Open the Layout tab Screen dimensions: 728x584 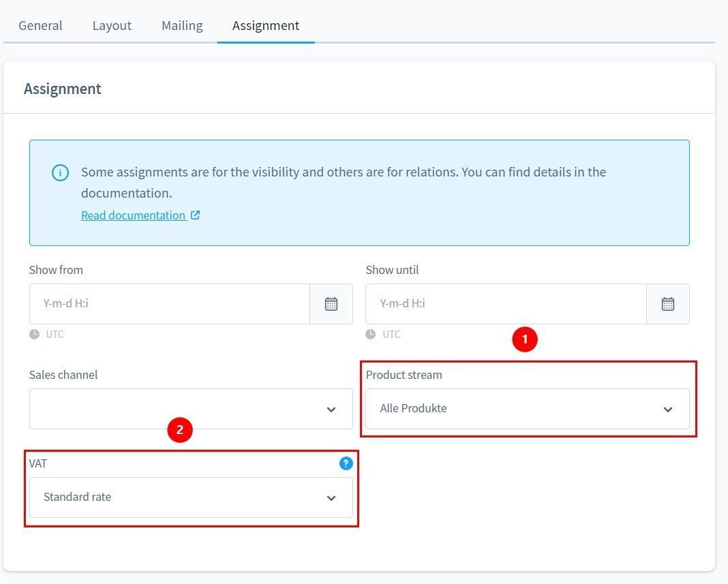112,25
